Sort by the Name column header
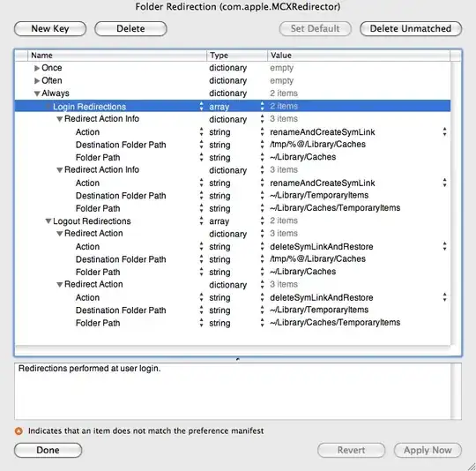This screenshot has width=476, height=471. click(117, 56)
